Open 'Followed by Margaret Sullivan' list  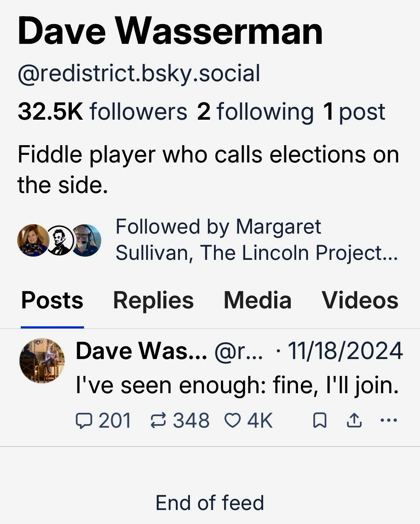(256, 240)
